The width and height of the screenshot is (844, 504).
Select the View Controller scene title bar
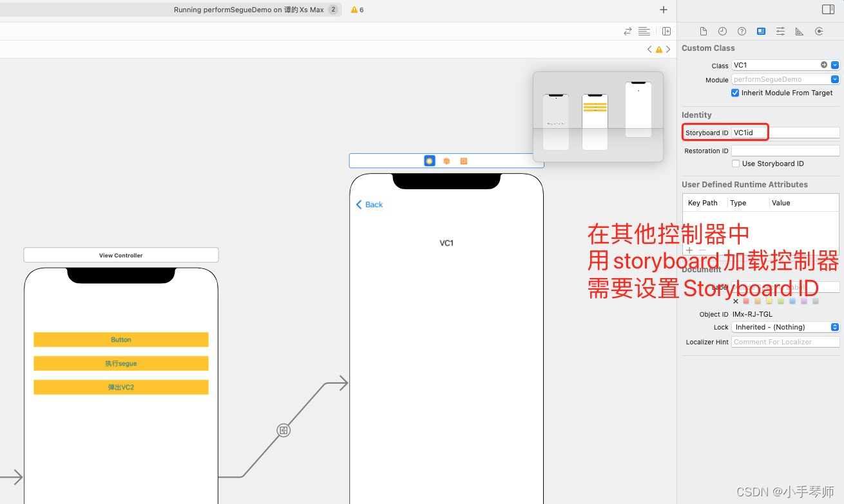tap(121, 255)
